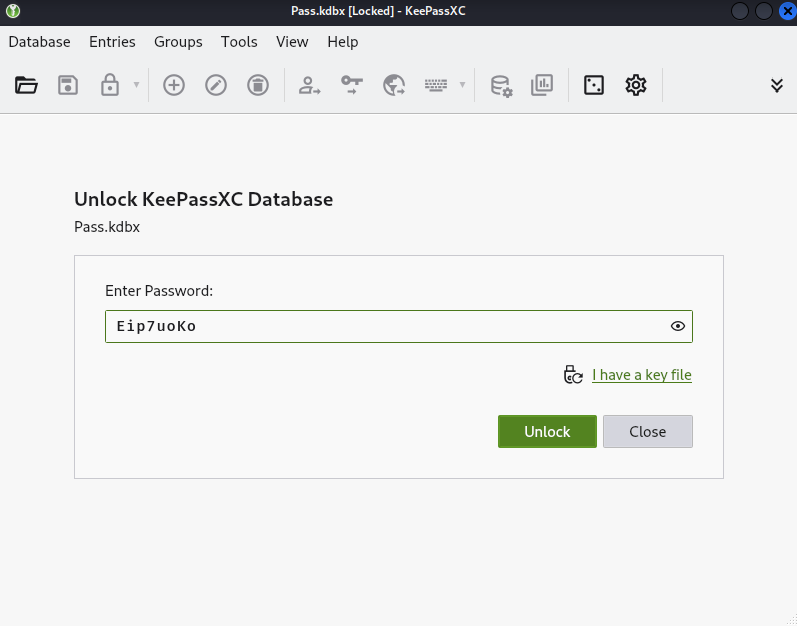Click the 'I have a key file' link
Image resolution: width=797 pixels, height=626 pixels.
641,375
